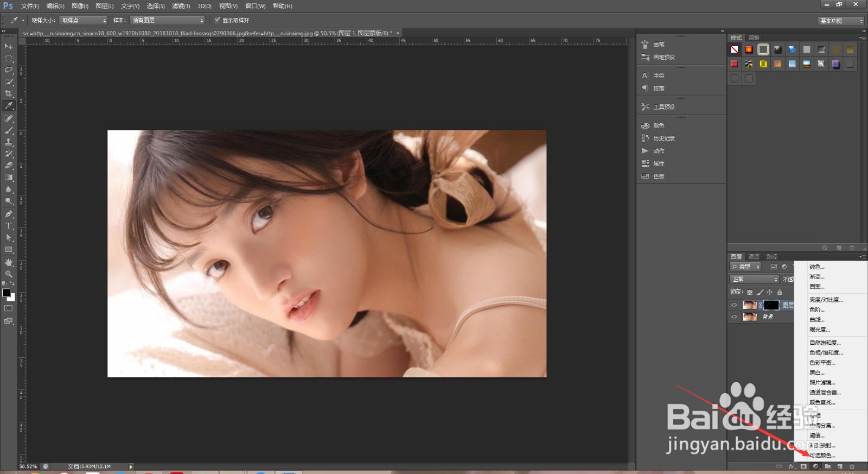The width and height of the screenshot is (868, 474).
Task: Select the Path Selection tool
Action: click(x=9, y=238)
